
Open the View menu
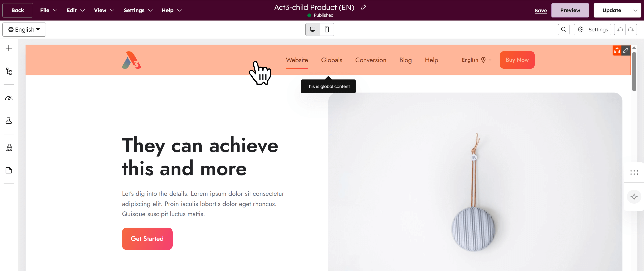(x=104, y=10)
